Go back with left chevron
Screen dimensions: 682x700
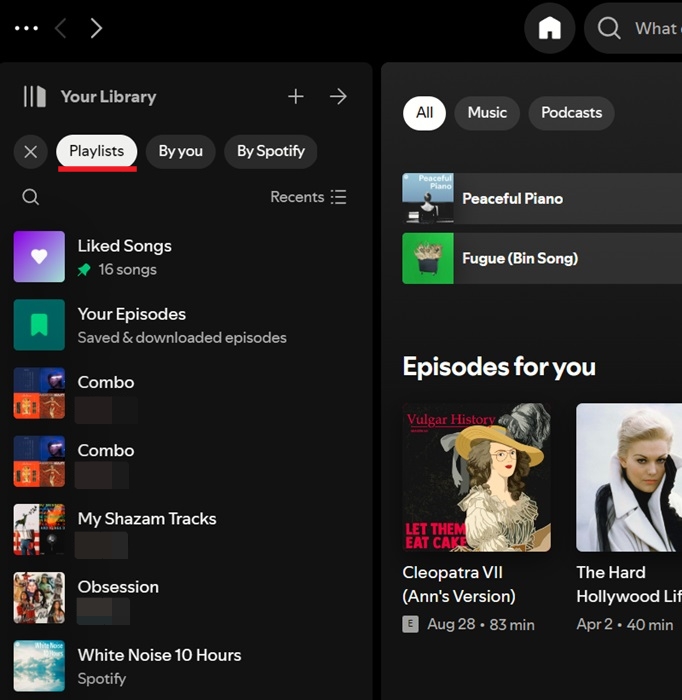61,28
